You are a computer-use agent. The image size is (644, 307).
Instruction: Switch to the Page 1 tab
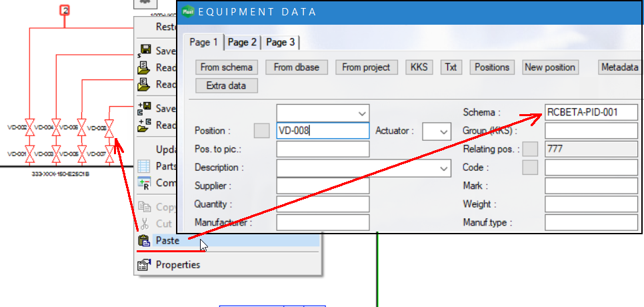click(x=204, y=42)
